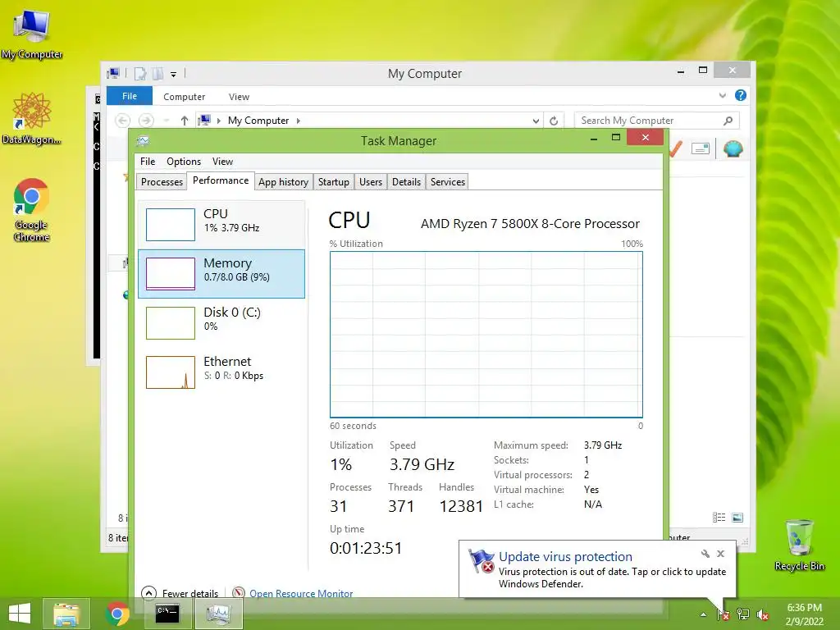Click the Update virus protection notification
This screenshot has height=630, width=840.
pyautogui.click(x=597, y=569)
